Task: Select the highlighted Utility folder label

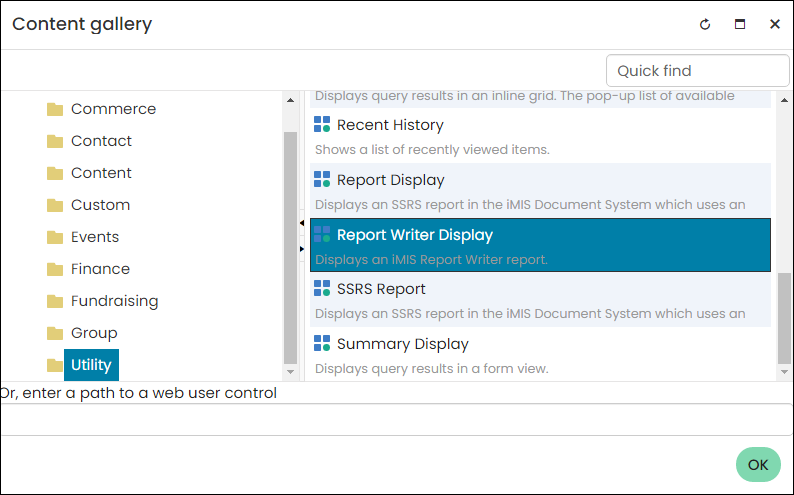Action: [91, 364]
